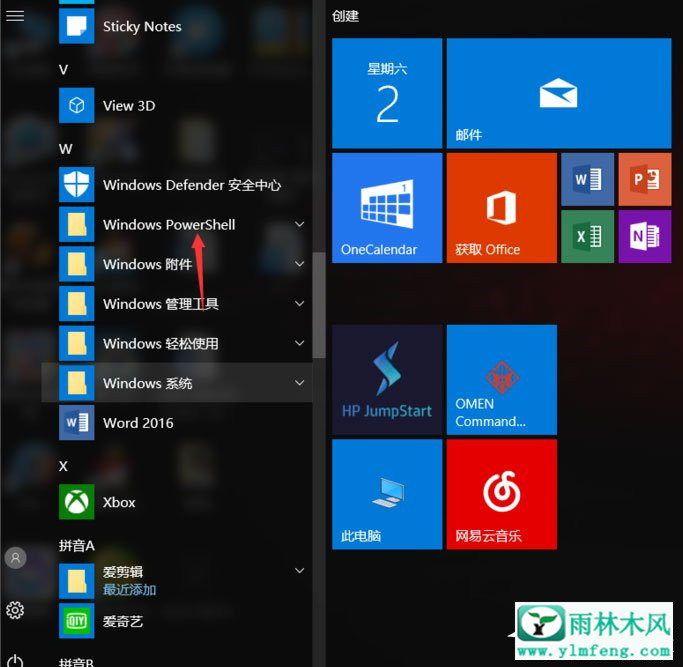Open the user account icon
The height and width of the screenshot is (667, 683).
[x=15, y=558]
